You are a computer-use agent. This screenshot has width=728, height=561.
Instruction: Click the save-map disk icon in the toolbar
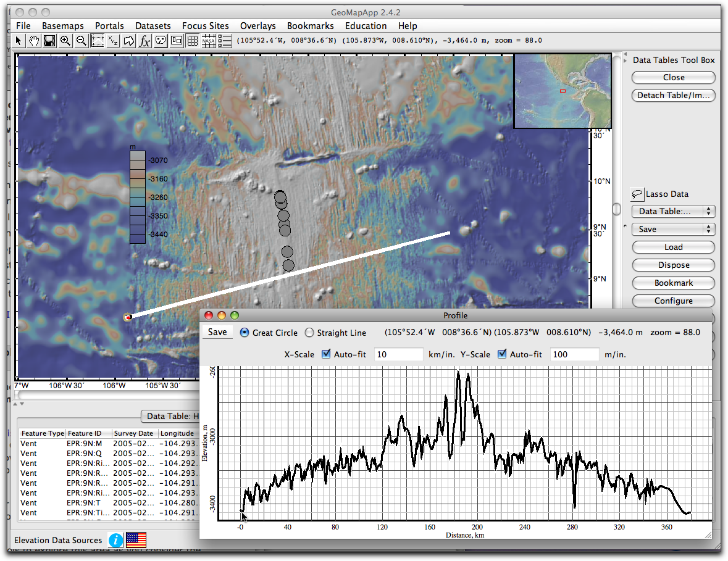coord(49,40)
